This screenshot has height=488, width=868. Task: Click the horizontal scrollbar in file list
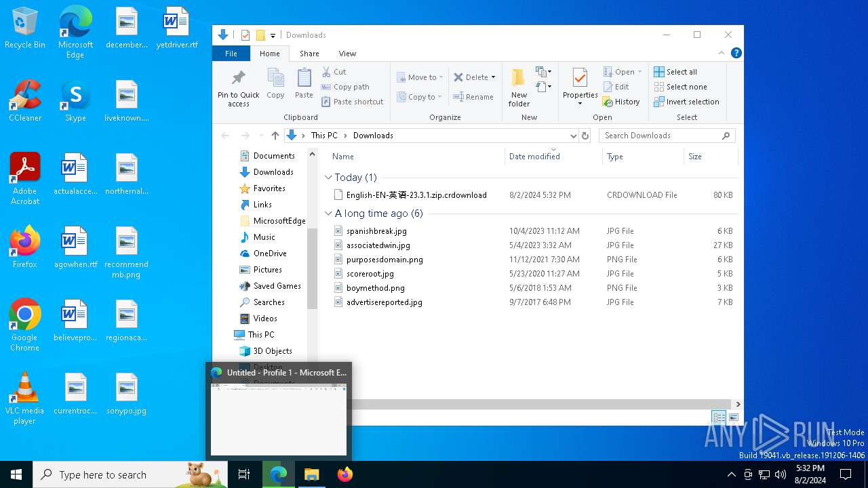(542, 404)
